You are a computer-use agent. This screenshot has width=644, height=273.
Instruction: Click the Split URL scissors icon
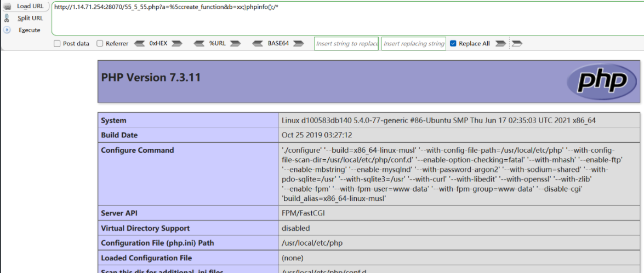[x=7, y=18]
